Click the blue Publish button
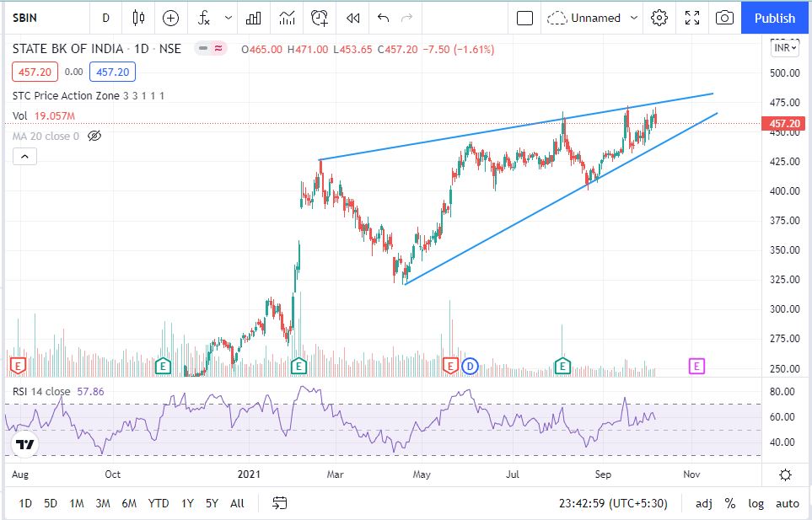The image size is (812, 520). (x=774, y=18)
